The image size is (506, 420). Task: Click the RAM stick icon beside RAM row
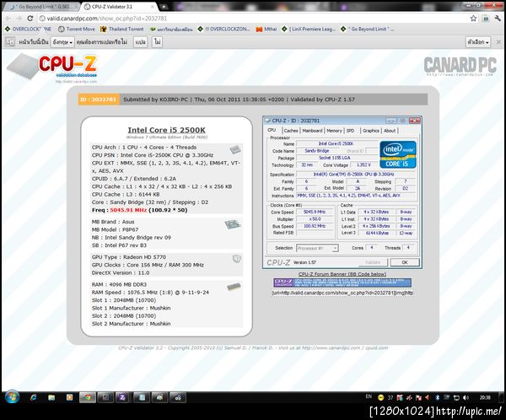click(x=234, y=287)
